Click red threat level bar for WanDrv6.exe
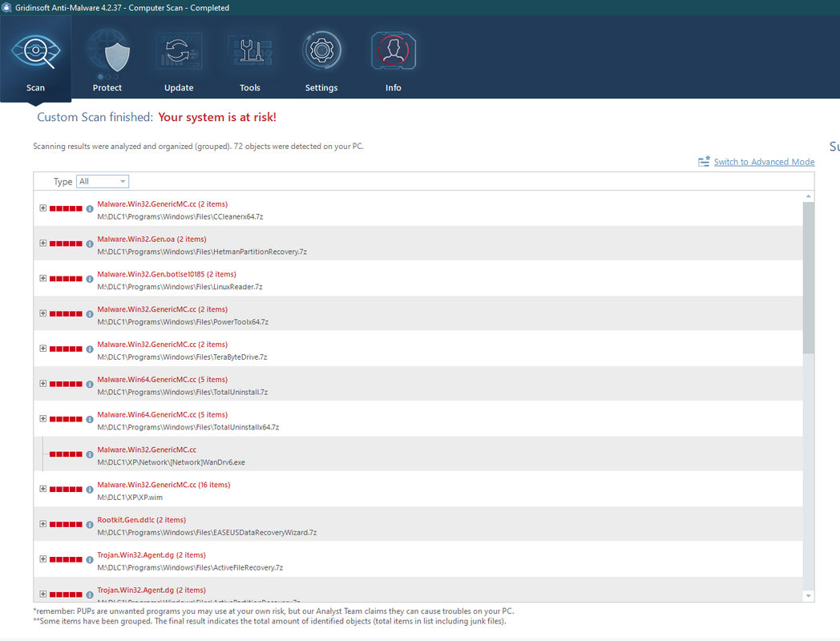 pyautogui.click(x=66, y=454)
